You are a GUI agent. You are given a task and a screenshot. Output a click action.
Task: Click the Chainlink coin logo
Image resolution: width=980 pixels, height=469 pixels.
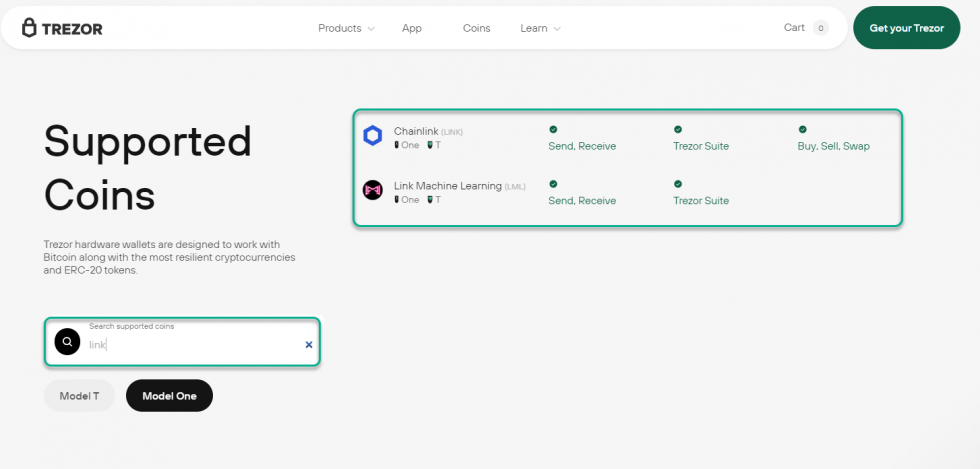point(373,136)
